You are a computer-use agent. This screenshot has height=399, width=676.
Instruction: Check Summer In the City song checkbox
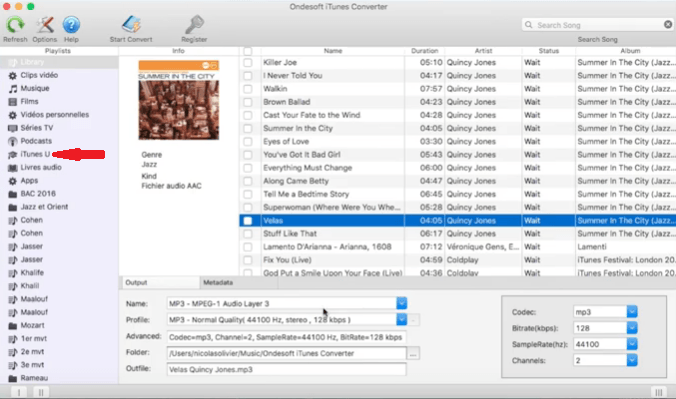click(x=248, y=129)
